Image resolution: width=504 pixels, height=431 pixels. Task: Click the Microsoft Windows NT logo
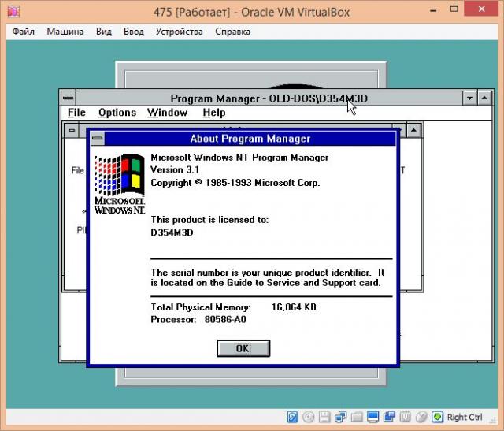(x=119, y=184)
